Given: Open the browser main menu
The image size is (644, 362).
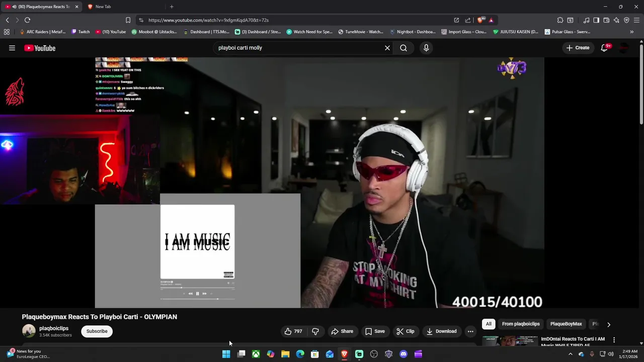Looking at the screenshot, I should click(636, 20).
